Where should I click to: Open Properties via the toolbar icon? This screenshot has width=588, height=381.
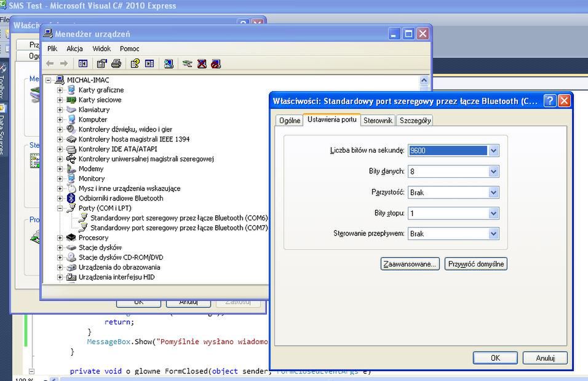tap(101, 63)
